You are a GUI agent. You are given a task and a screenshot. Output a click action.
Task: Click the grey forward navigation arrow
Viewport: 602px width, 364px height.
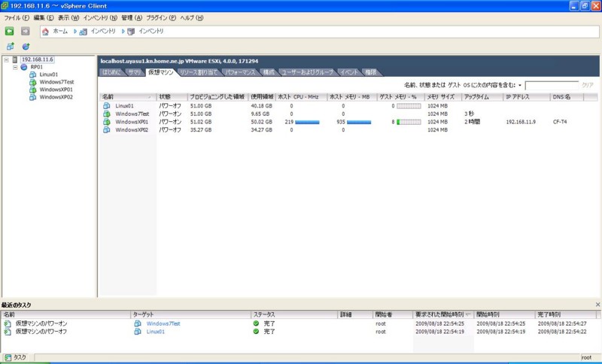pos(26,32)
